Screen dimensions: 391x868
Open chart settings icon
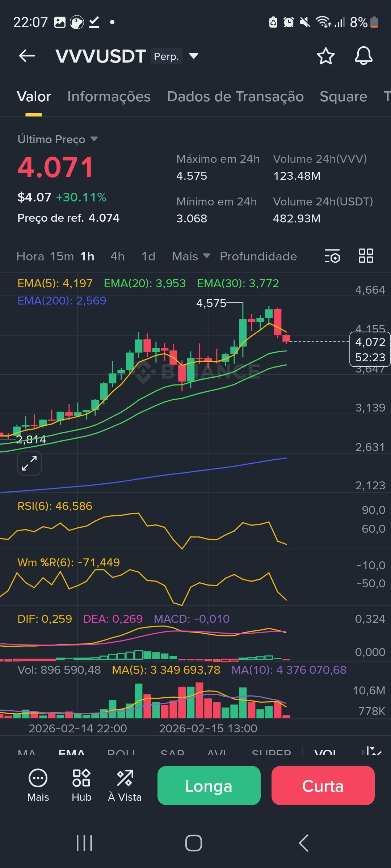(x=332, y=256)
